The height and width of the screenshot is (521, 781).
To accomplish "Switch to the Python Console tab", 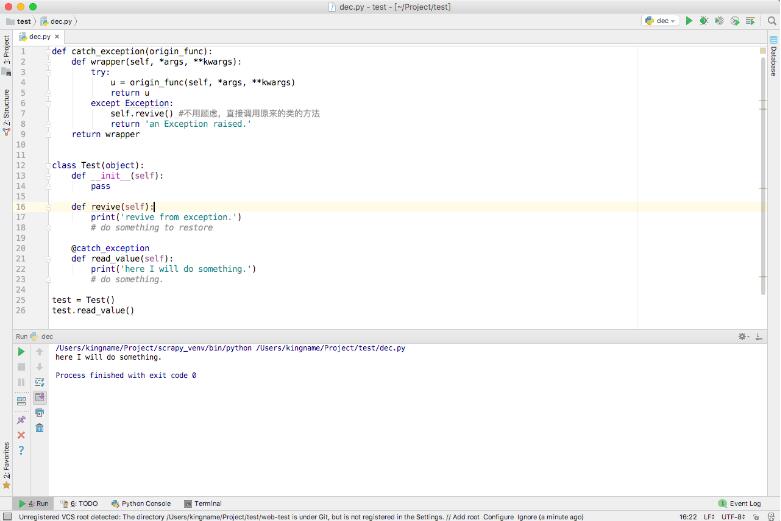I will tap(141, 504).
